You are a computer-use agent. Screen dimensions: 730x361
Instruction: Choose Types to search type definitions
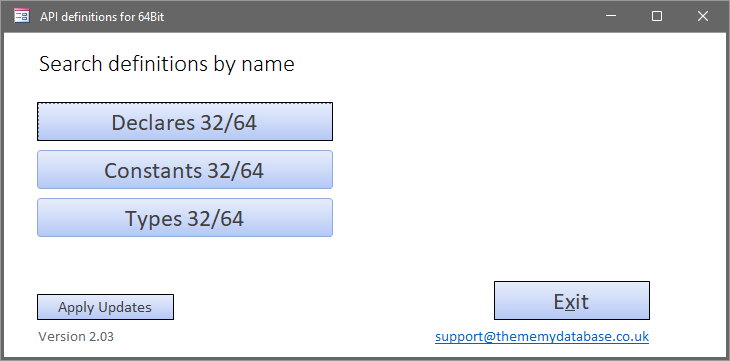coord(185,218)
